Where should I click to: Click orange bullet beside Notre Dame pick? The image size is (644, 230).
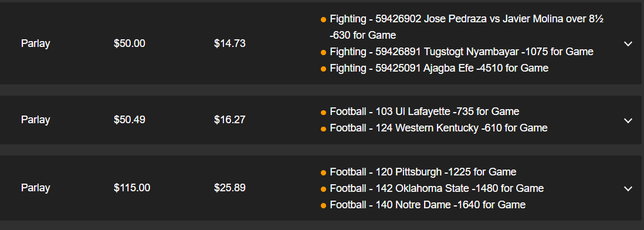click(323, 205)
